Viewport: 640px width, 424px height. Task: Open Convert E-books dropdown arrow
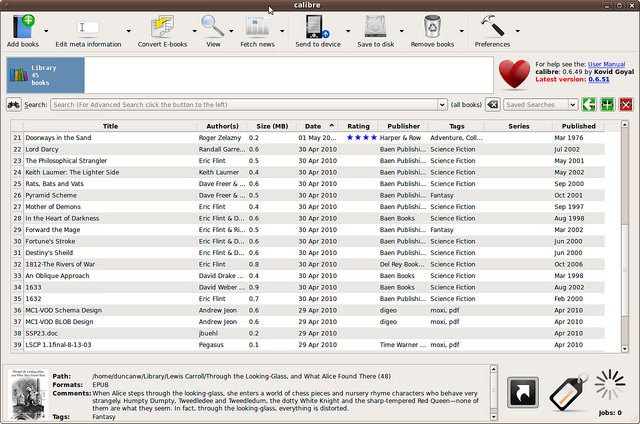[x=194, y=31]
